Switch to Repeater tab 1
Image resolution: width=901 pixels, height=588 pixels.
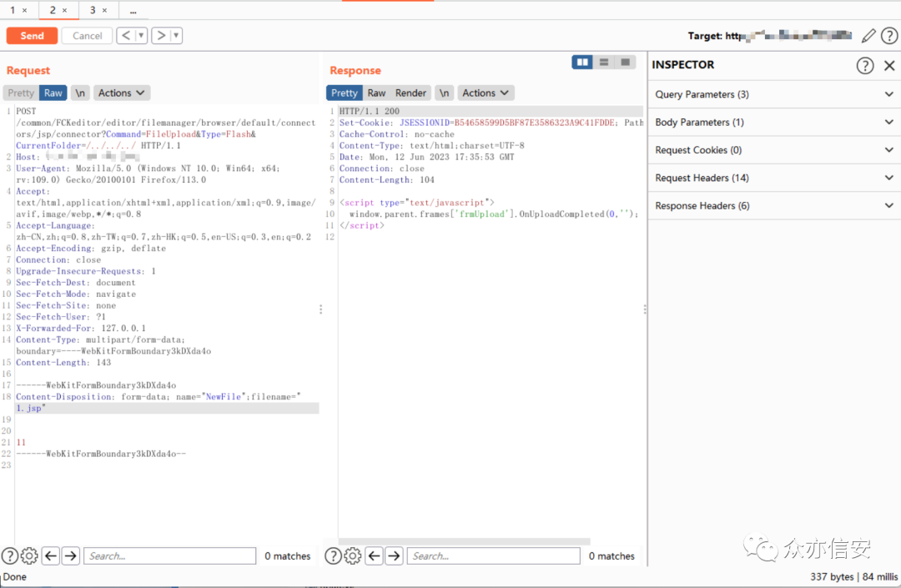click(12, 10)
